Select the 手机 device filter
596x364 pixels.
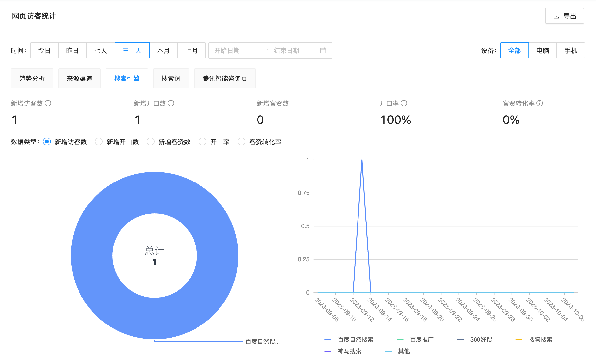coord(571,50)
